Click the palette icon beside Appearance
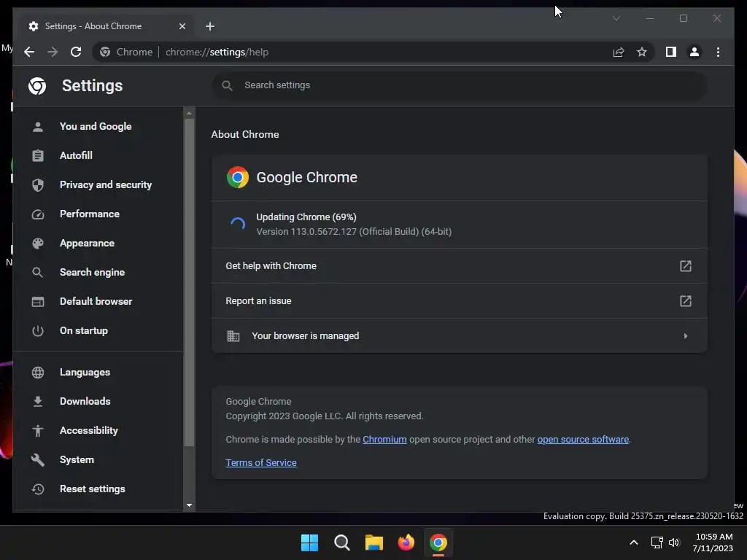 click(38, 244)
